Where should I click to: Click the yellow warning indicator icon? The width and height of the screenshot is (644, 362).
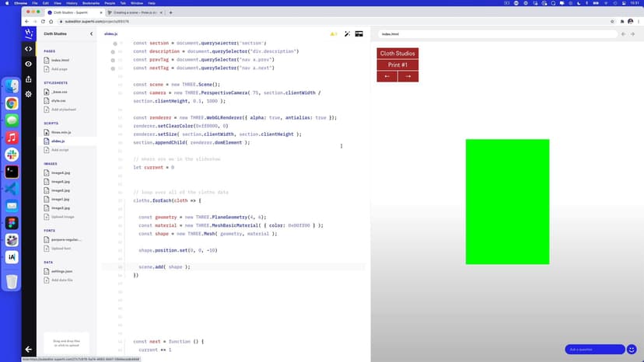tap(334, 34)
